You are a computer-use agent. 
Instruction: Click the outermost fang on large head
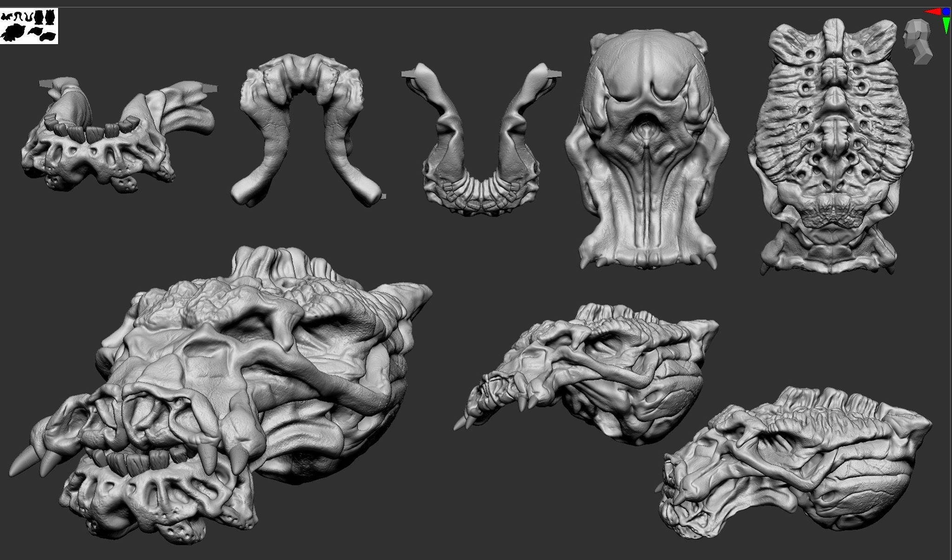(x=22, y=462)
